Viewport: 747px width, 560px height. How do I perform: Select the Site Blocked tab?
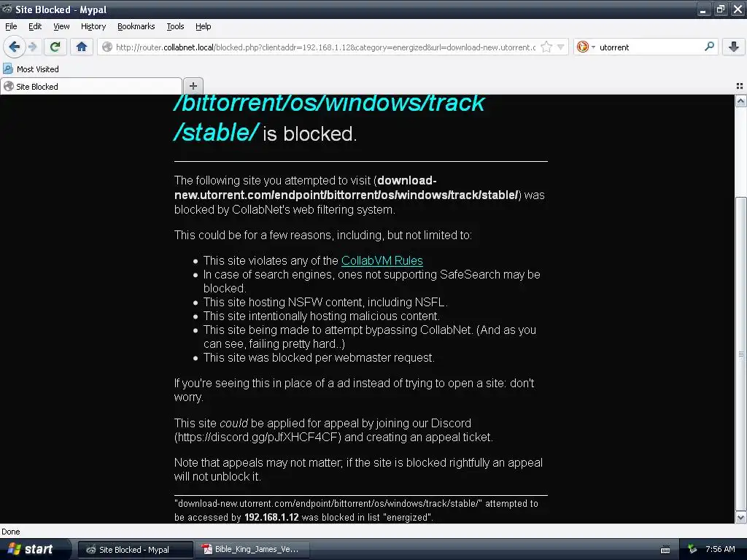(91, 86)
